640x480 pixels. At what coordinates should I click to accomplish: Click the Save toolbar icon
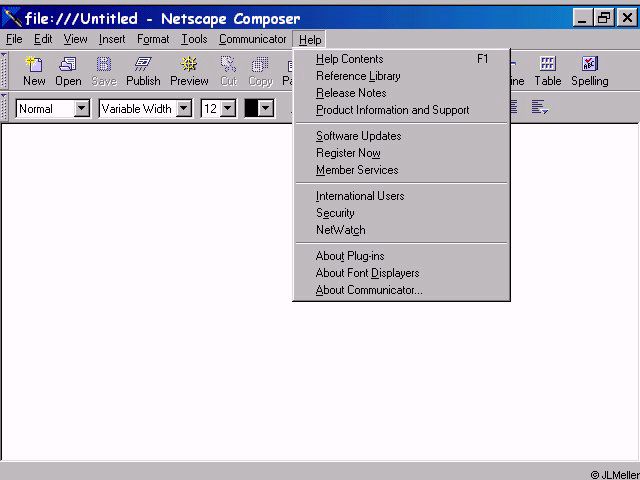[x=104, y=71]
